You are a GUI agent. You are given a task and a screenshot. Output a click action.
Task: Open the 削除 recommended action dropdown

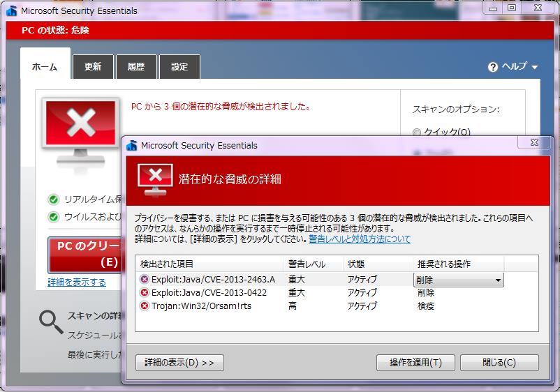point(459,280)
